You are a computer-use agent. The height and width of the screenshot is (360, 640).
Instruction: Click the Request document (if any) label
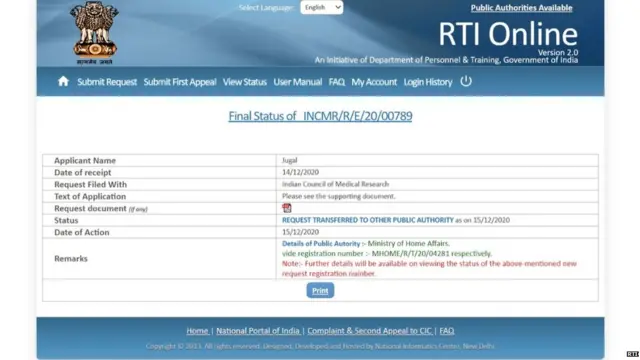(101, 209)
